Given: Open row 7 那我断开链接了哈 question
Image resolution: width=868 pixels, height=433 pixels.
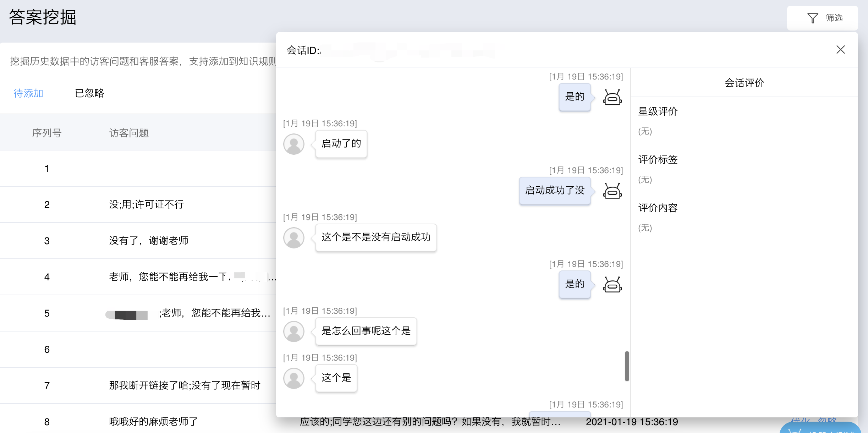Looking at the screenshot, I should (185, 385).
